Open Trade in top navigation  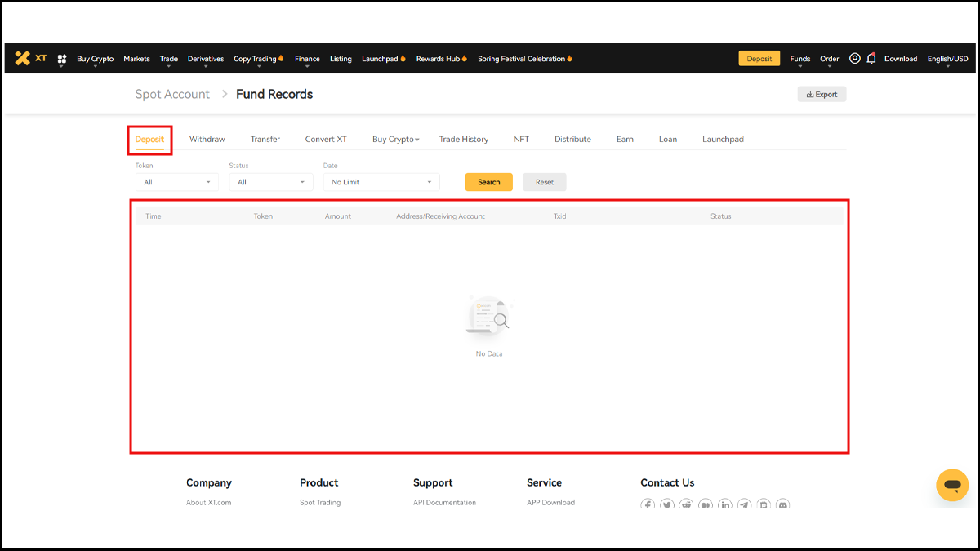[169, 59]
